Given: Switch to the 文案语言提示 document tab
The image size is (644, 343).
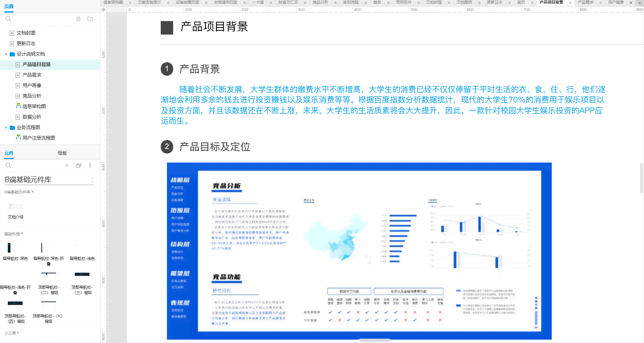Looking at the screenshot, I should [x=149, y=2].
